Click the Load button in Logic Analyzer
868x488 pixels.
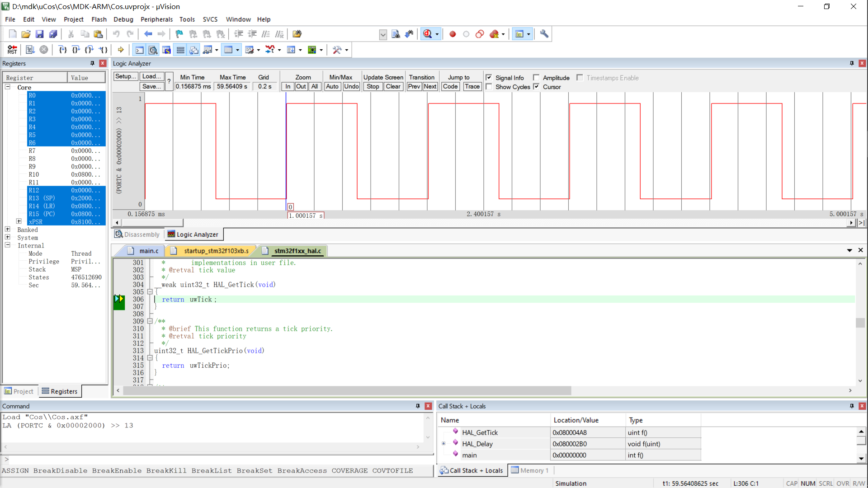pos(151,76)
